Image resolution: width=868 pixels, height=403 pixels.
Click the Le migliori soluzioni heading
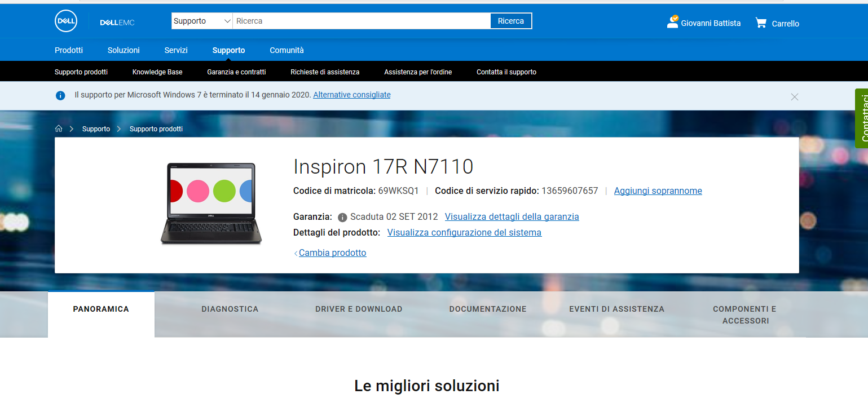pyautogui.click(x=427, y=386)
